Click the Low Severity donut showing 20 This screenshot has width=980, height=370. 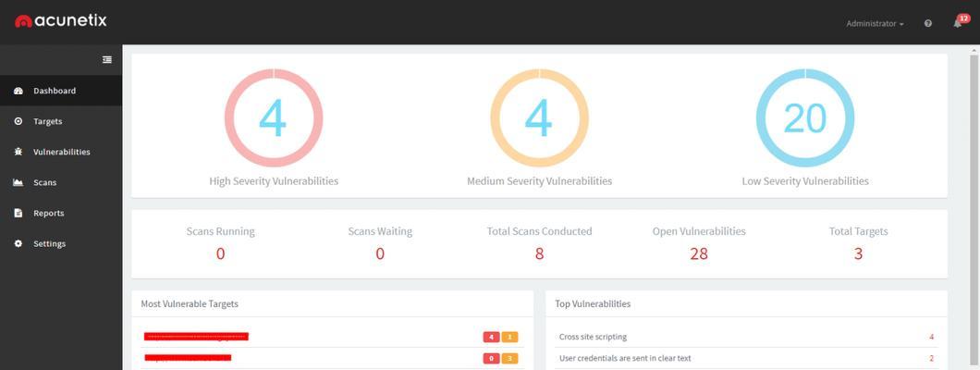(805, 118)
